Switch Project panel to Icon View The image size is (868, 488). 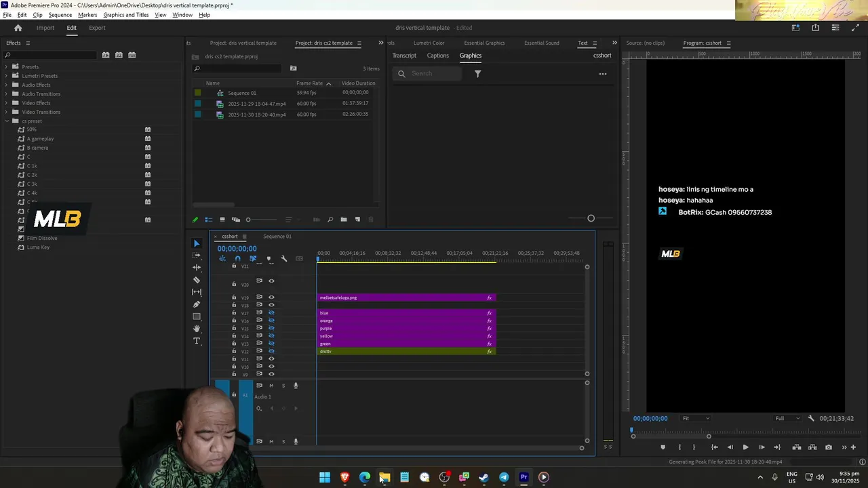click(222, 220)
